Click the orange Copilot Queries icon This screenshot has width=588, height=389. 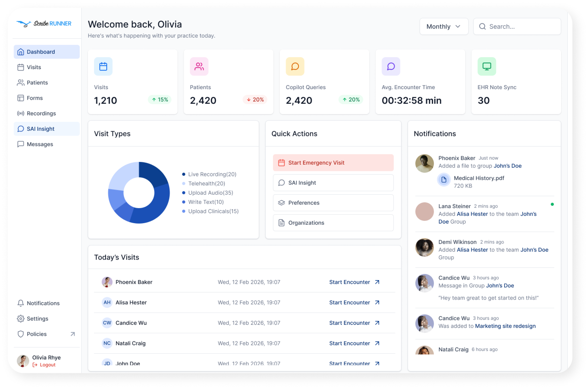(x=295, y=66)
